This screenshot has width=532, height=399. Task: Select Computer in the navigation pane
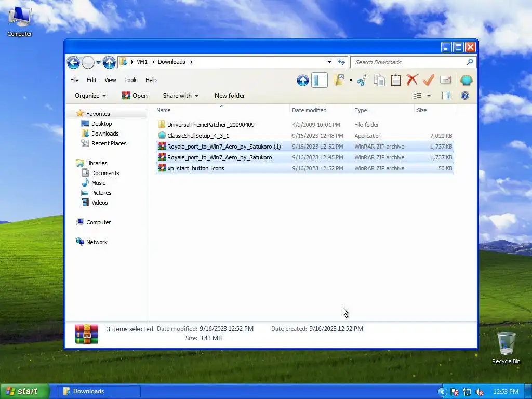[98, 222]
